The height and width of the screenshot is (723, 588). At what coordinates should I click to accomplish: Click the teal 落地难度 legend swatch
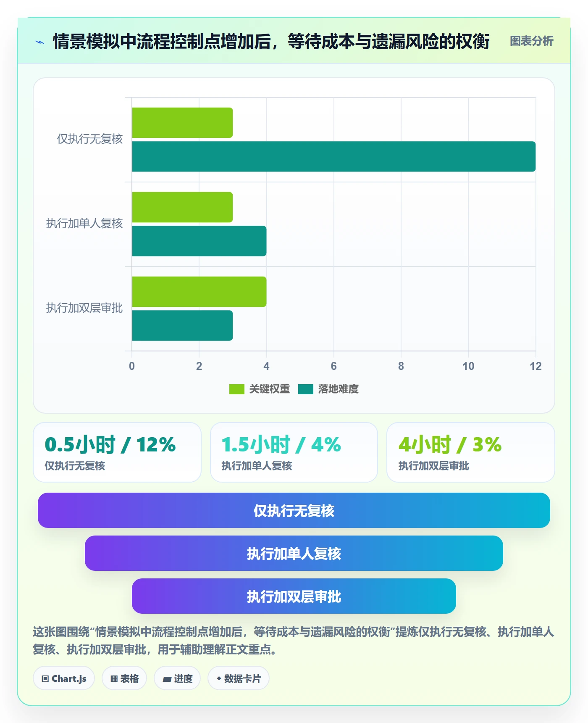[305, 389]
